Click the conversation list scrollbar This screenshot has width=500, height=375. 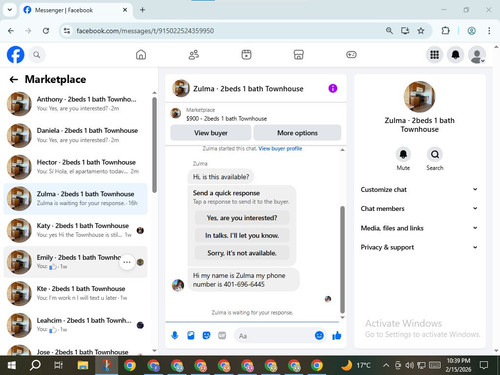(x=154, y=145)
